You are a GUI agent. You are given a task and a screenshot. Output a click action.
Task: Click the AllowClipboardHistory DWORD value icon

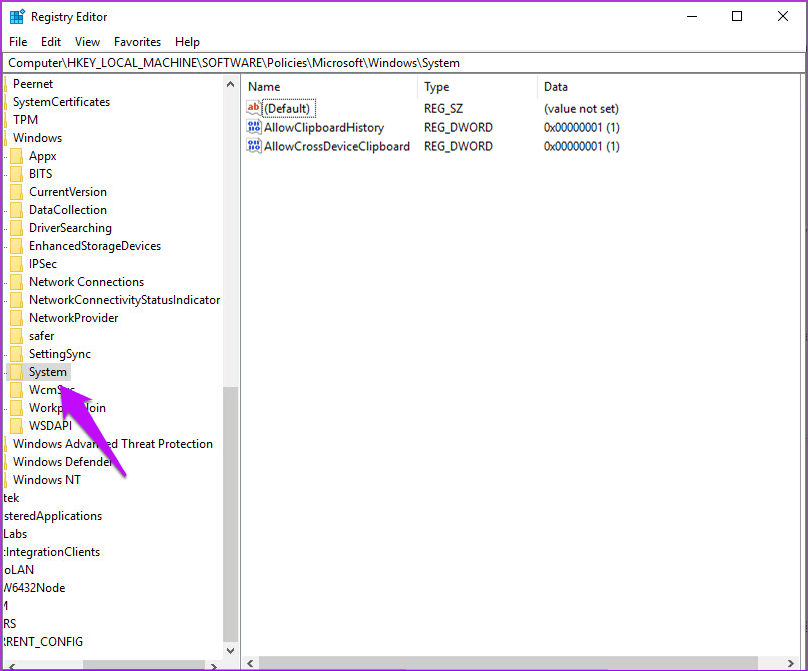[253, 128]
